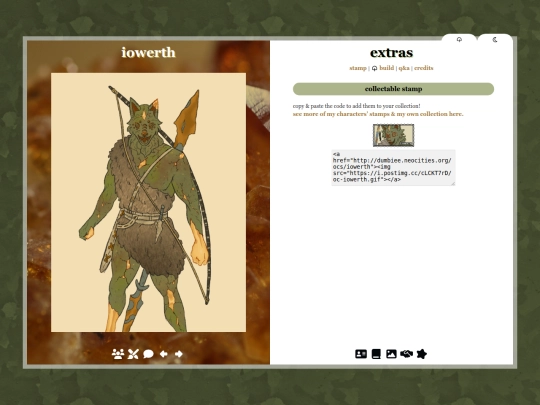Click the speech bubble icon

pyautogui.click(x=148, y=354)
